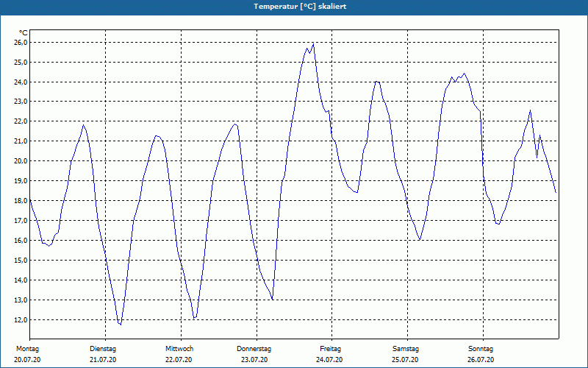Click the 16,0 axis value

click(x=21, y=241)
